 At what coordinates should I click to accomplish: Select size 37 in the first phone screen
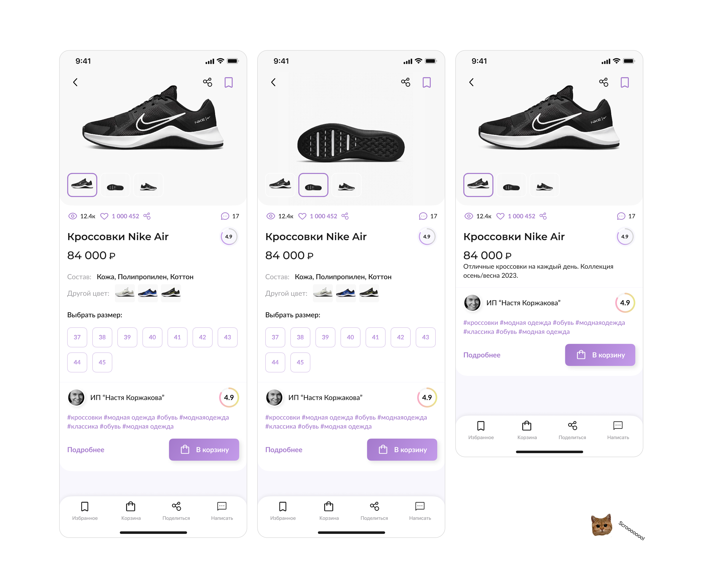(77, 337)
